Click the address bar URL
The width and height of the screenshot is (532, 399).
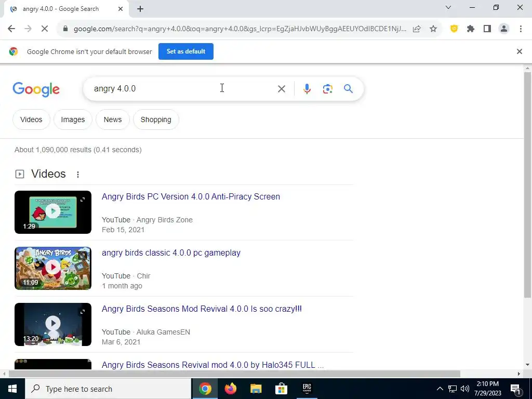point(240,29)
